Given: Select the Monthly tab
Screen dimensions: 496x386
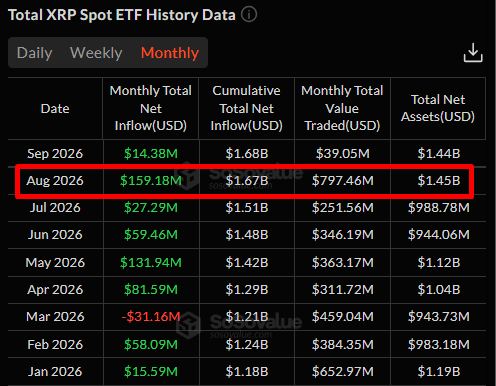Looking at the screenshot, I should pos(170,53).
